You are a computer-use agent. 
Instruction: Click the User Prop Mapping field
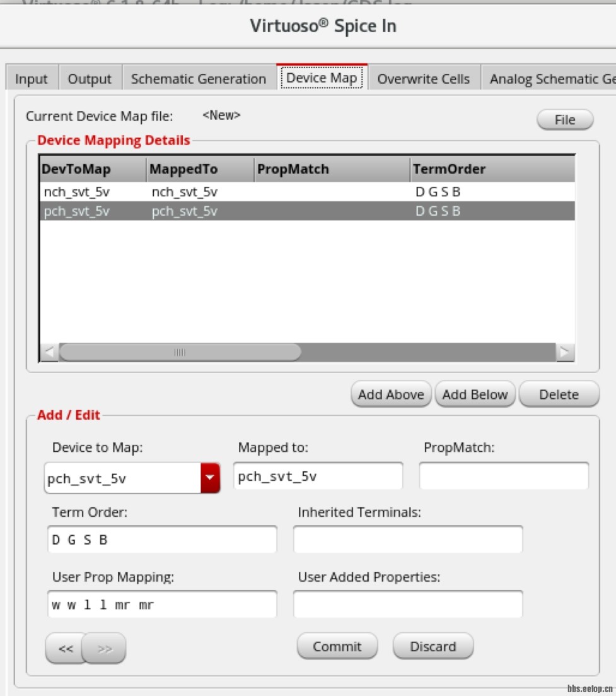coord(162,604)
